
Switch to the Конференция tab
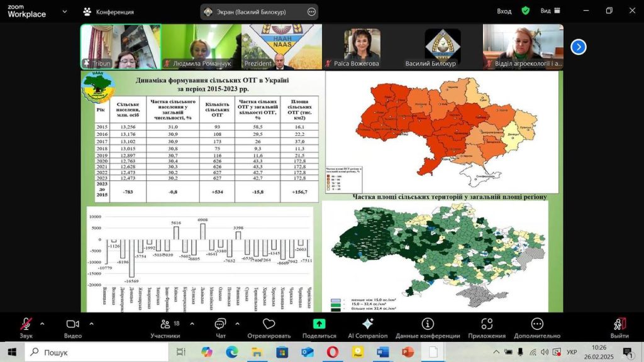[108, 11]
